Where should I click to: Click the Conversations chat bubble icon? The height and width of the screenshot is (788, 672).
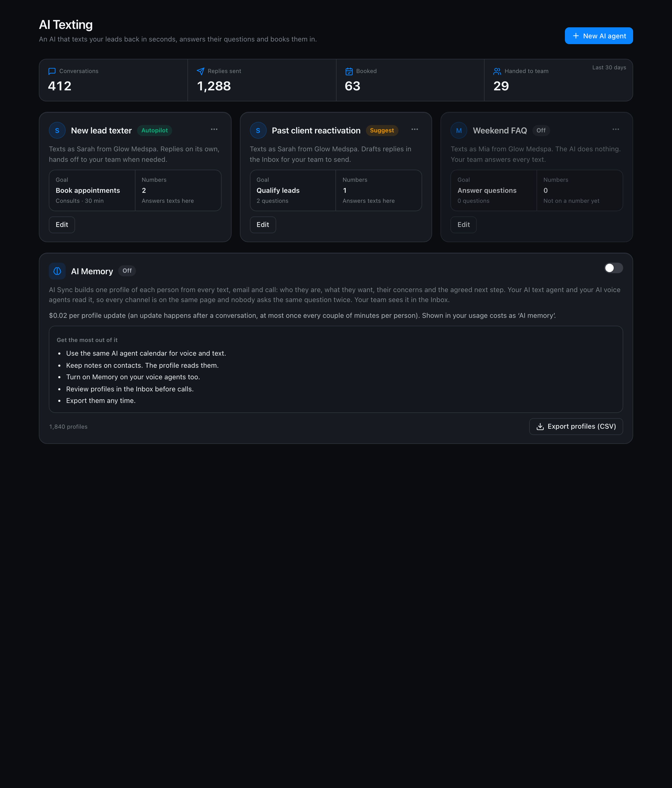point(52,71)
